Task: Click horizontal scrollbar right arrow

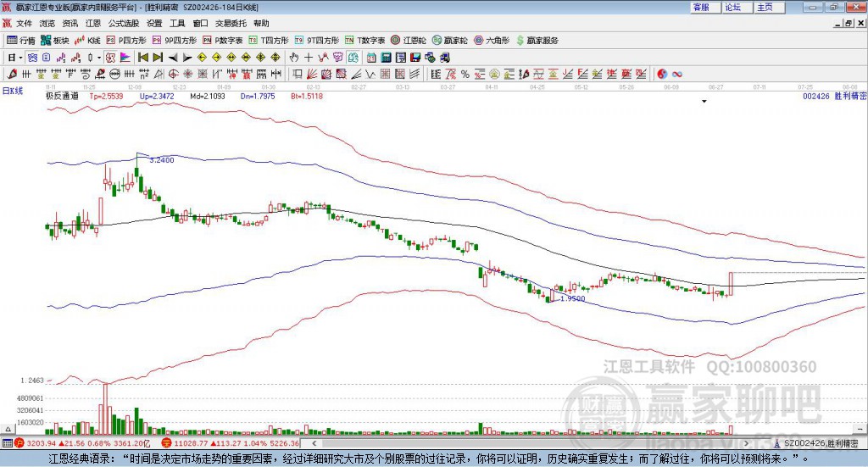Action: click(x=746, y=443)
